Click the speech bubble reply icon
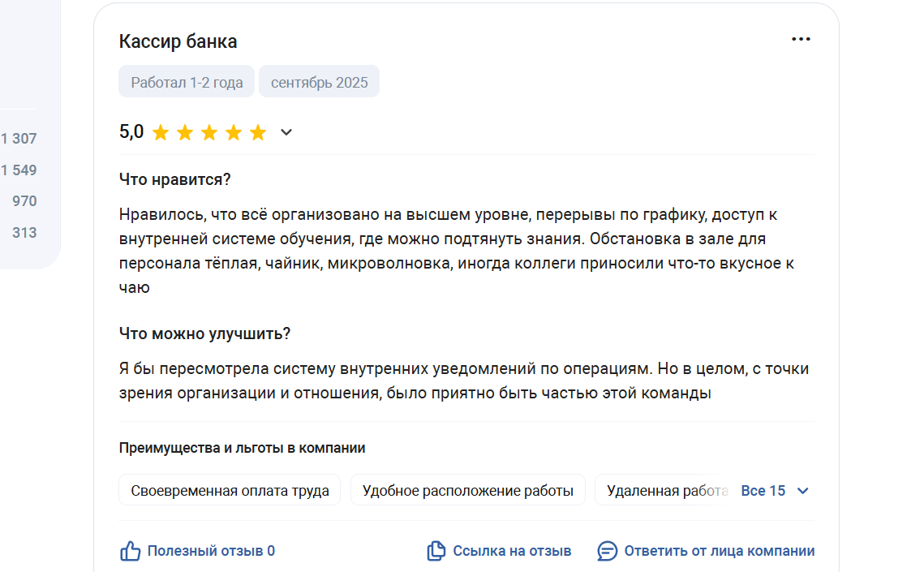The image size is (924, 572). click(x=607, y=551)
